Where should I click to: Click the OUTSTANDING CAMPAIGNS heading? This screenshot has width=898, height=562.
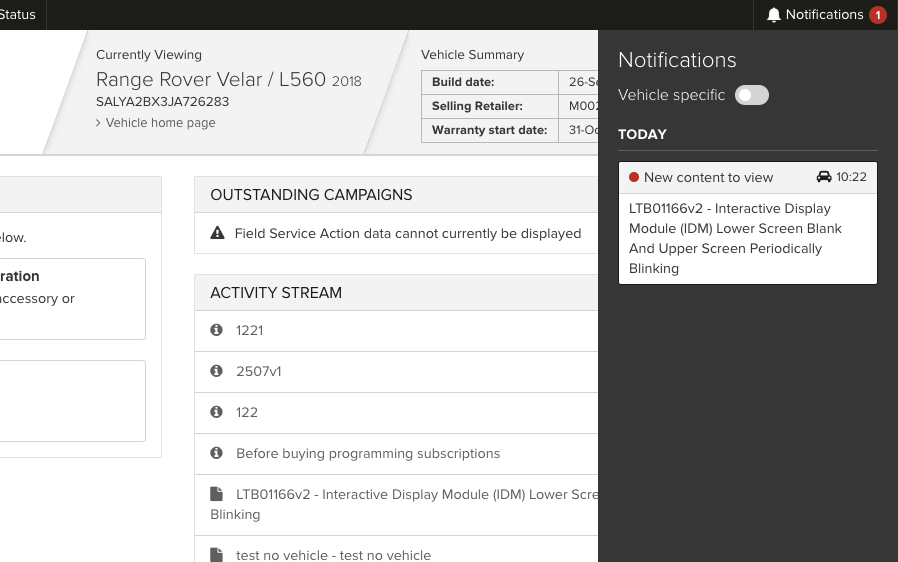point(311,195)
